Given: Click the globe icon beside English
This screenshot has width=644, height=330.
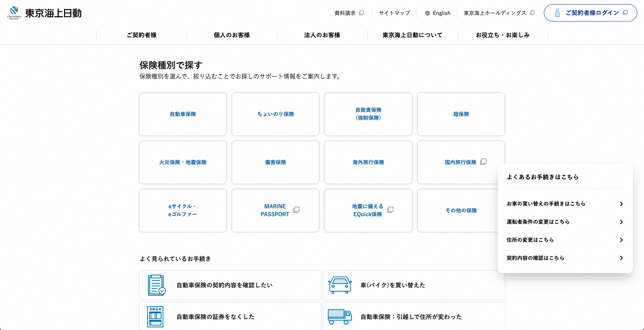Looking at the screenshot, I should (x=428, y=13).
